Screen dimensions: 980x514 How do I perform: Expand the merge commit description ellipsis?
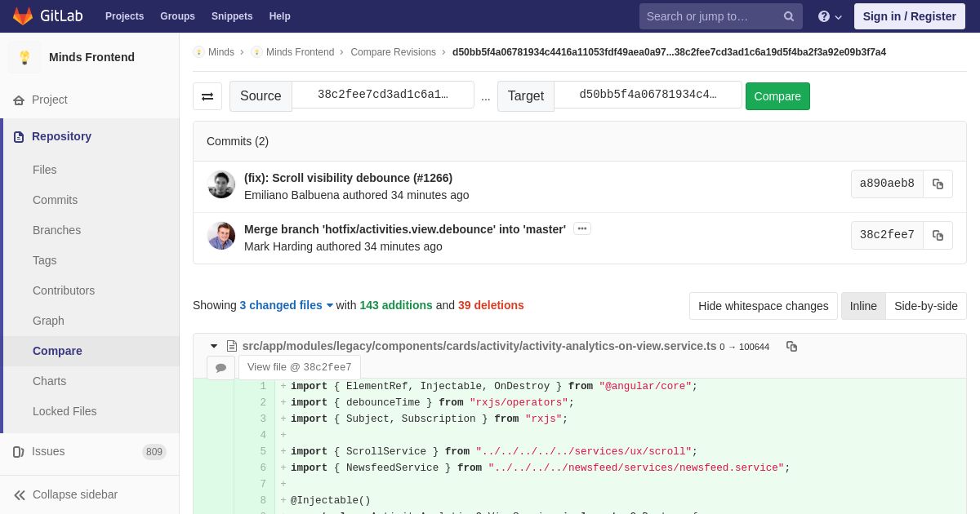[x=582, y=228]
